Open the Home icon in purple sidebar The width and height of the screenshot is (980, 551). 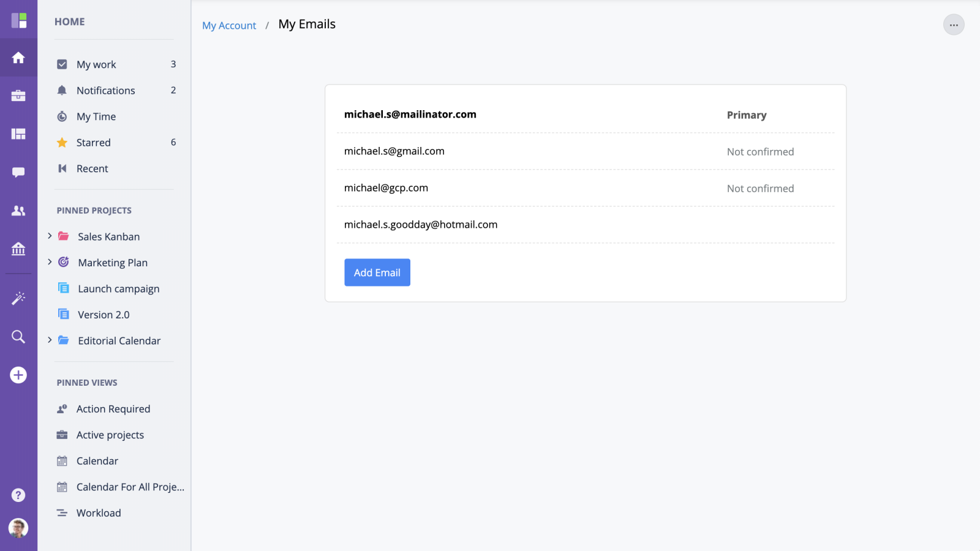tap(18, 58)
